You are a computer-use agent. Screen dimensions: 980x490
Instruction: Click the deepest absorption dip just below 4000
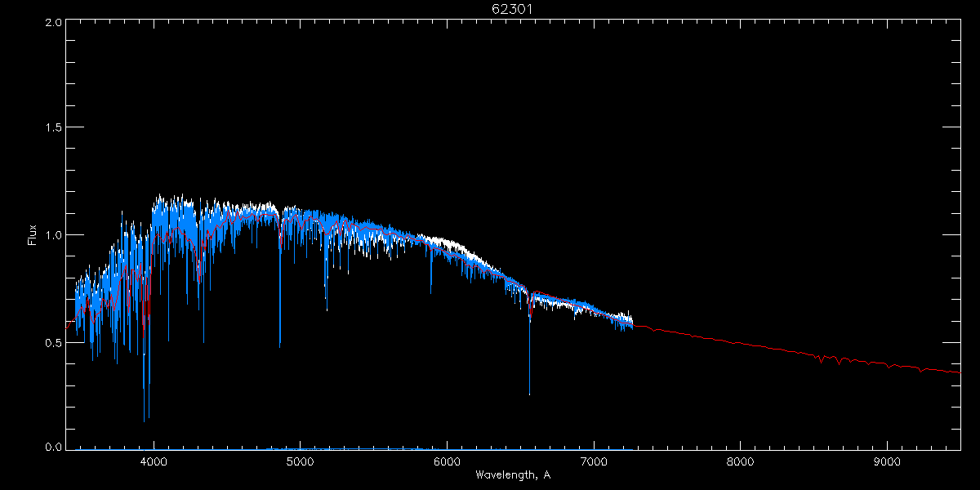coord(145,421)
